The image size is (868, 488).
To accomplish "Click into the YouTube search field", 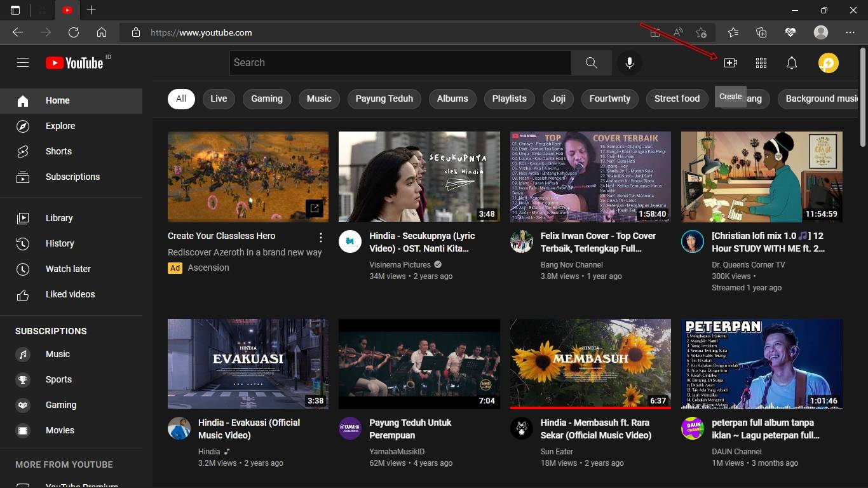I will (x=400, y=62).
